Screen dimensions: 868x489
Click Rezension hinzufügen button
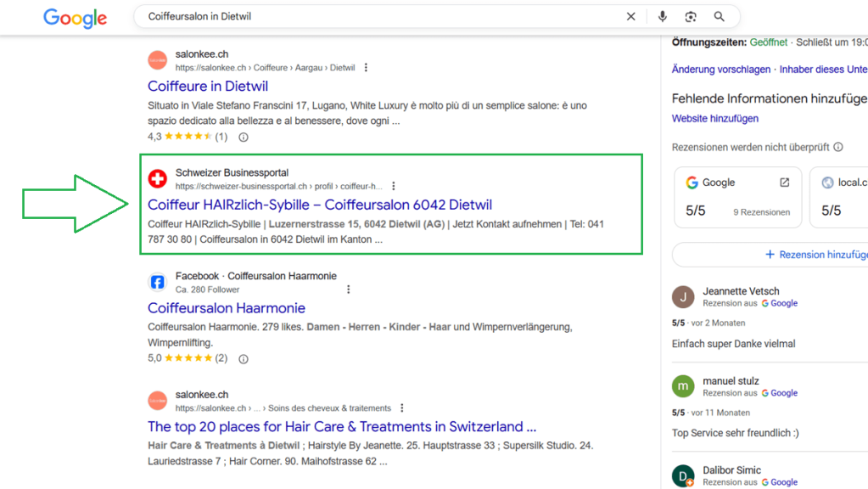coord(815,255)
